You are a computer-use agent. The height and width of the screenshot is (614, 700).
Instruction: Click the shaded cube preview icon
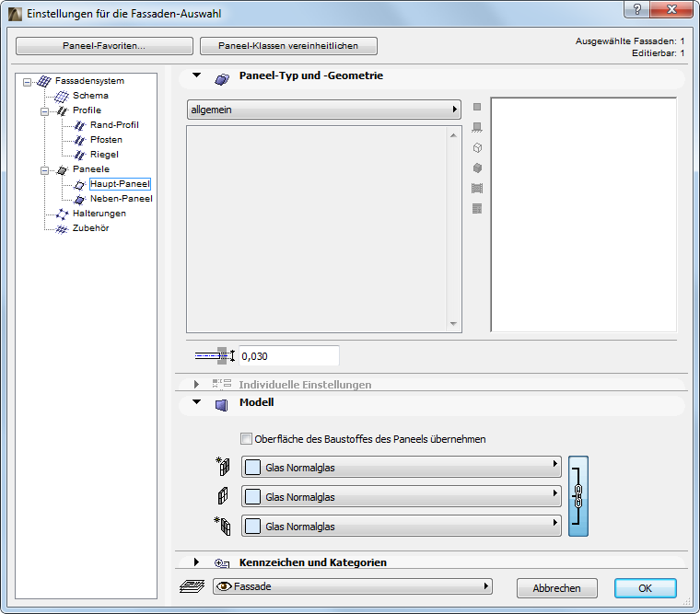[x=477, y=168]
